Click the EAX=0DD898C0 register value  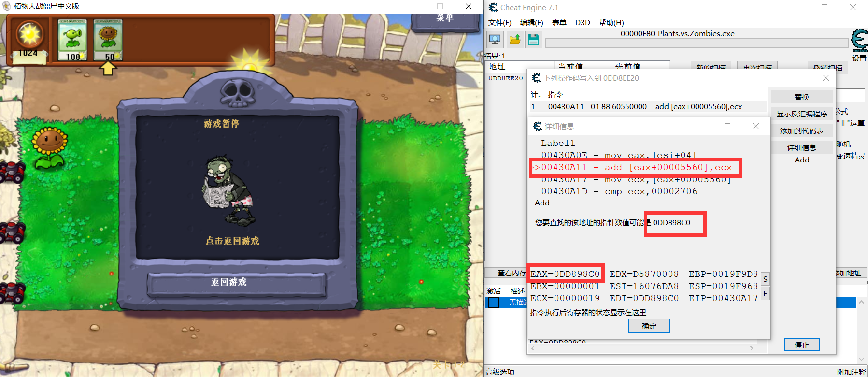[565, 274]
